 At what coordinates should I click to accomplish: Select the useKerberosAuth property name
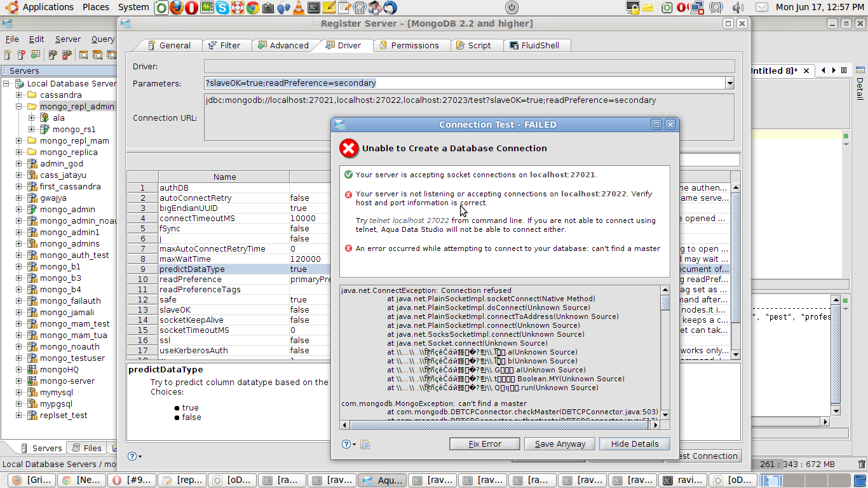click(x=194, y=351)
